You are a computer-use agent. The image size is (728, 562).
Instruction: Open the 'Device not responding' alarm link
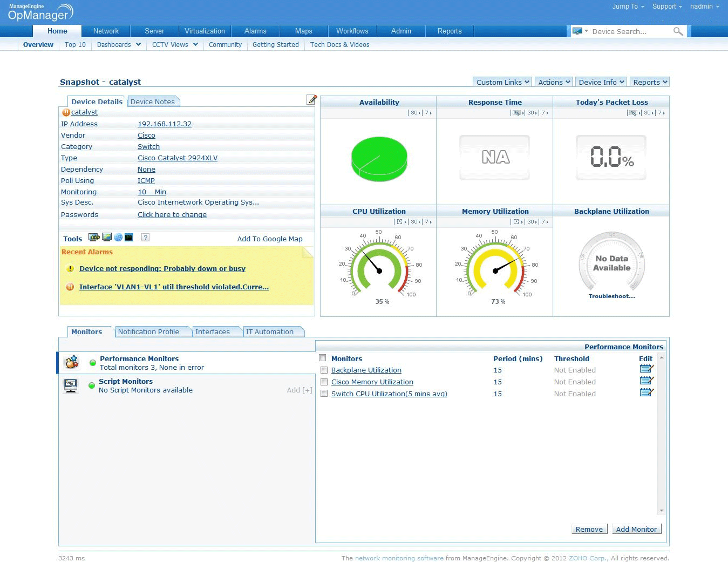(162, 269)
